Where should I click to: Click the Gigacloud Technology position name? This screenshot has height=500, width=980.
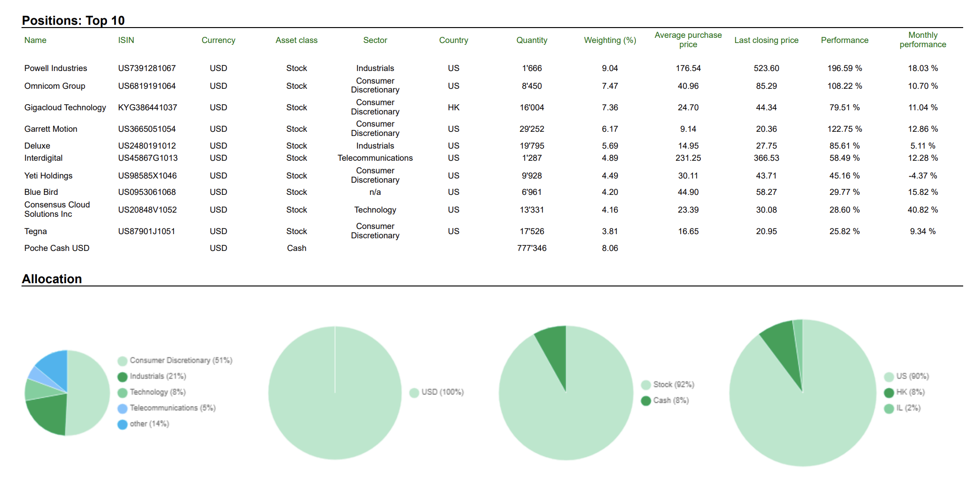tap(65, 107)
